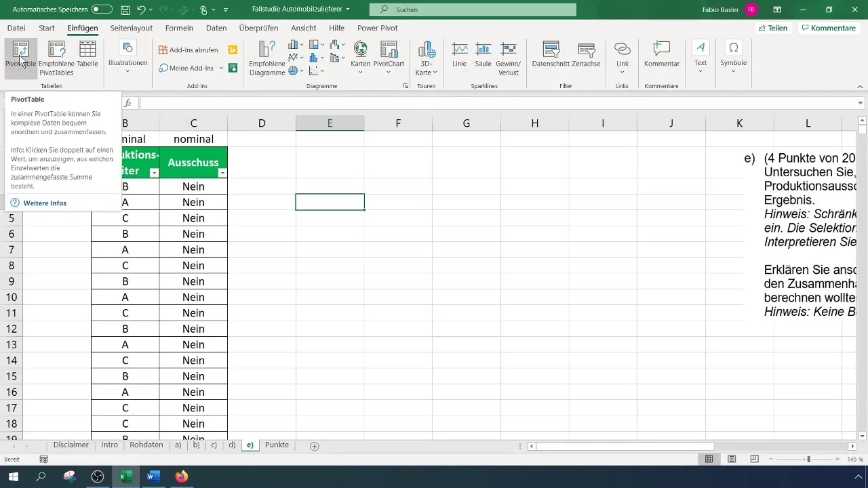The image size is (868, 488).
Task: Collapse the ribbon with the chevron
Action: coord(860,87)
